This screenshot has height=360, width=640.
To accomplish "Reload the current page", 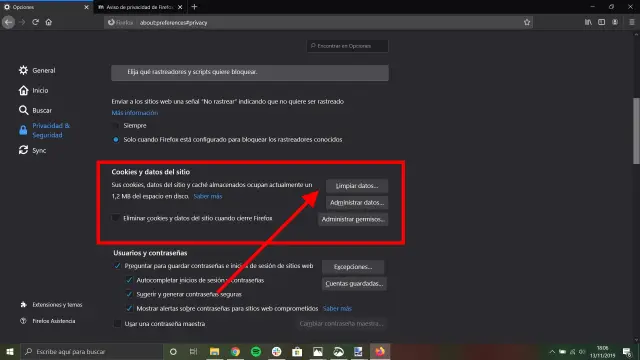I will pyautogui.click(x=36, y=22).
